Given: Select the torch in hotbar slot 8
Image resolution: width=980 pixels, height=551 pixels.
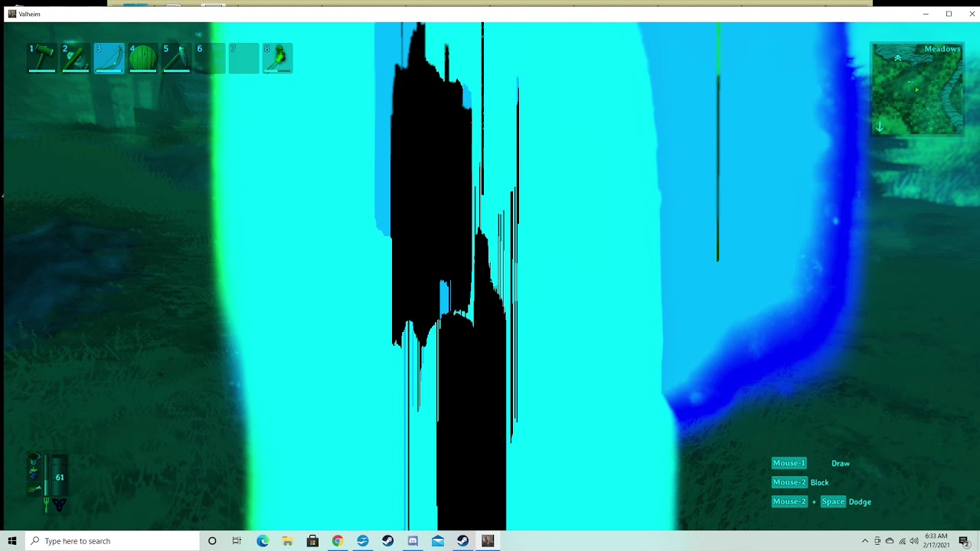Looking at the screenshot, I should pyautogui.click(x=278, y=58).
